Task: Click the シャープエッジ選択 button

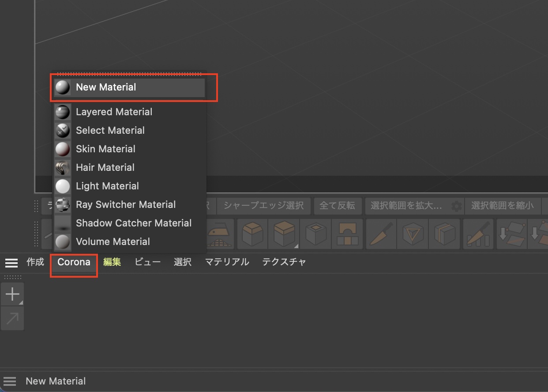Action: tap(263, 206)
